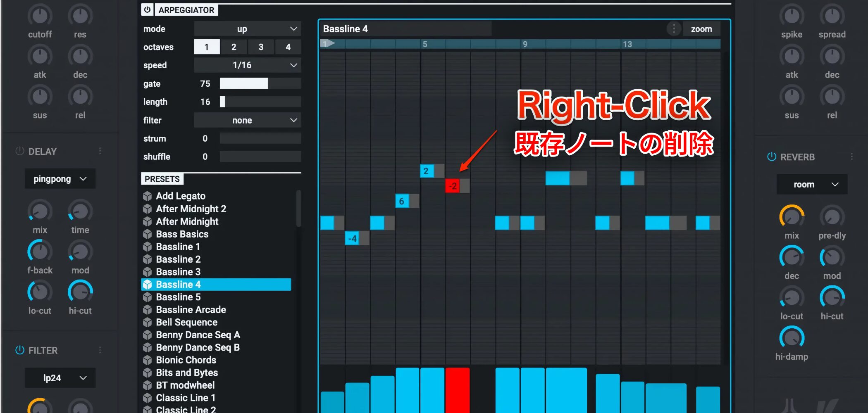Open the Bassline 4 pattern options menu
868x413 pixels.
(x=674, y=29)
